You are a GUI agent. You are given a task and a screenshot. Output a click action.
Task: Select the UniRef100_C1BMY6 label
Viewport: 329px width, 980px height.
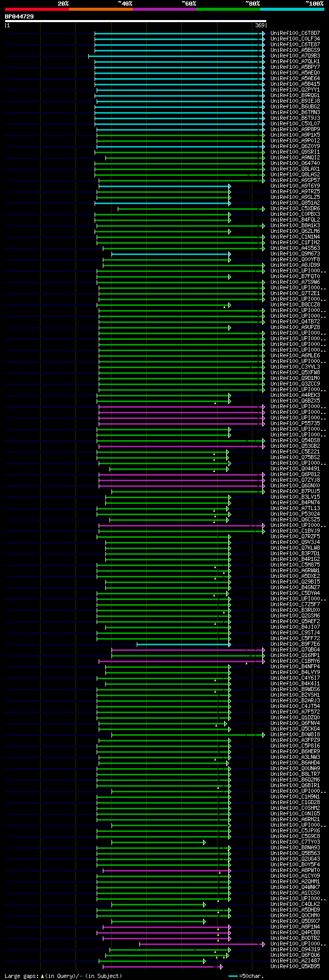295,661
